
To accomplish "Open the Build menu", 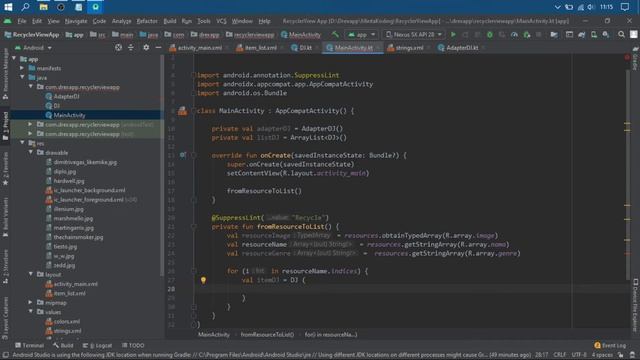I will [x=170, y=21].
